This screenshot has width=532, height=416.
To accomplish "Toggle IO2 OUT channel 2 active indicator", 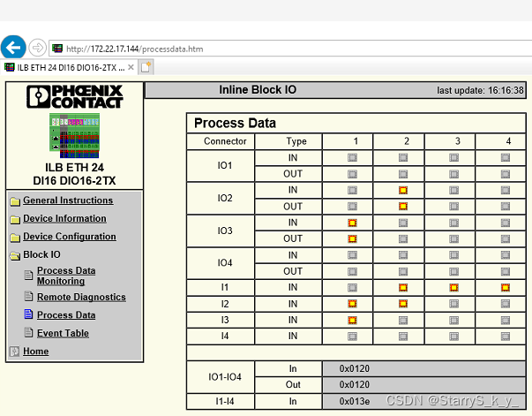I will tap(403, 206).
